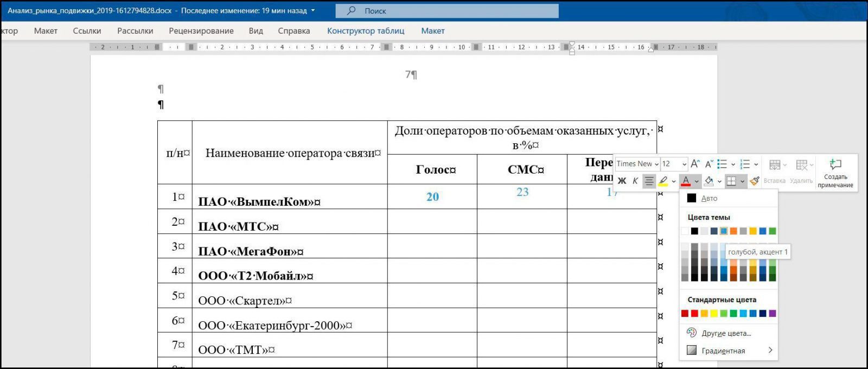The image size is (868, 369).
Task: Expand the Градиентная submenu chevron
Action: coord(770,350)
